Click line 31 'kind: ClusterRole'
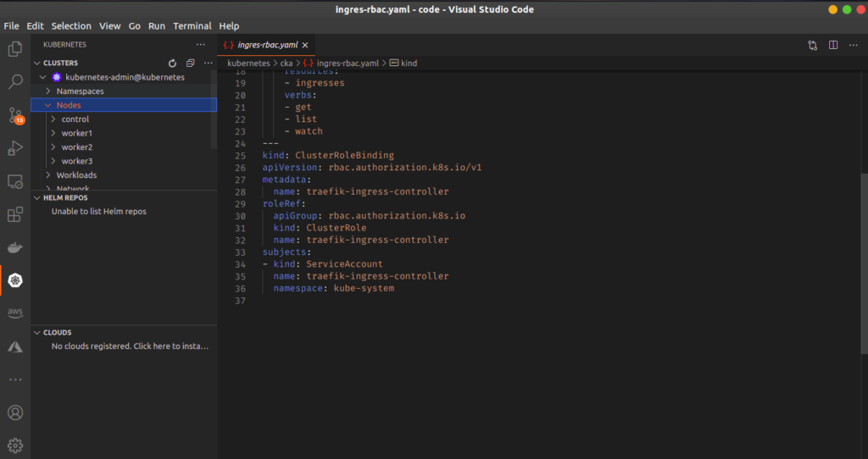This screenshot has width=868, height=459. [x=320, y=228]
